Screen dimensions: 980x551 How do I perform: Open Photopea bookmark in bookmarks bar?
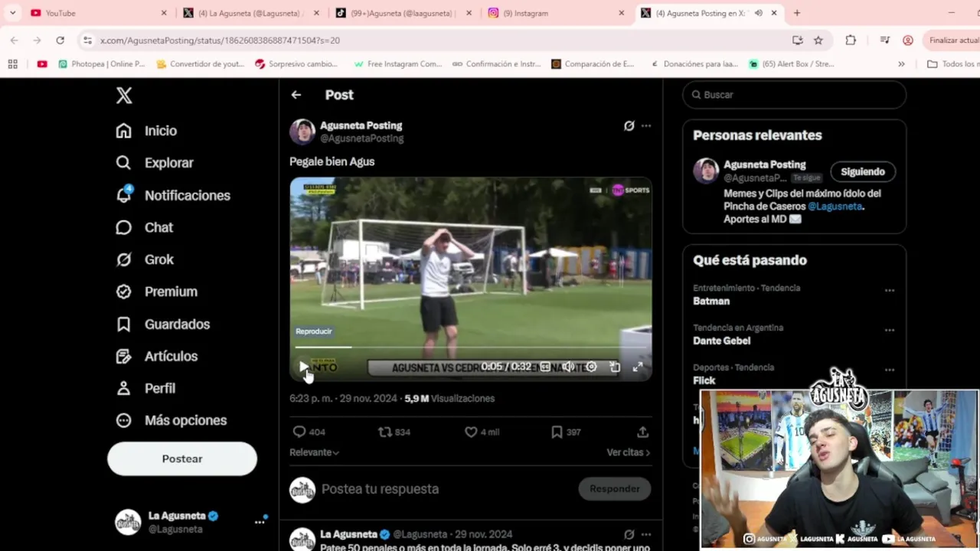101,64
